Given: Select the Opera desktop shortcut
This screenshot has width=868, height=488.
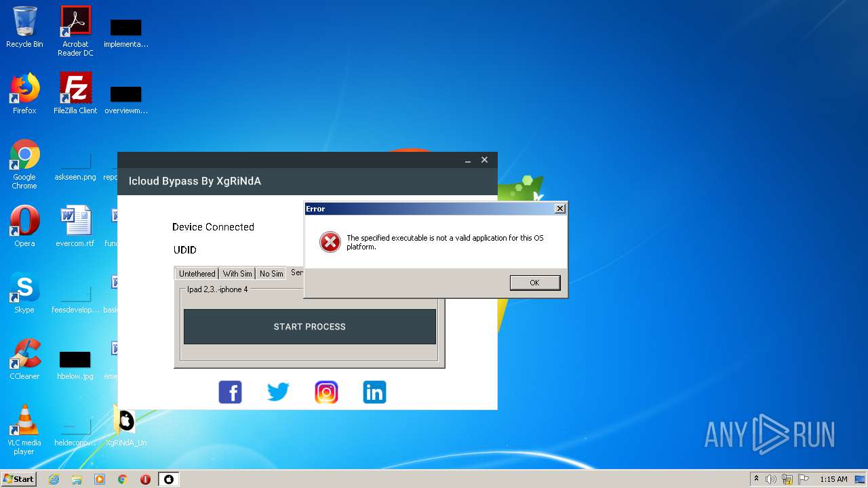Looking at the screenshot, I should coord(24,226).
